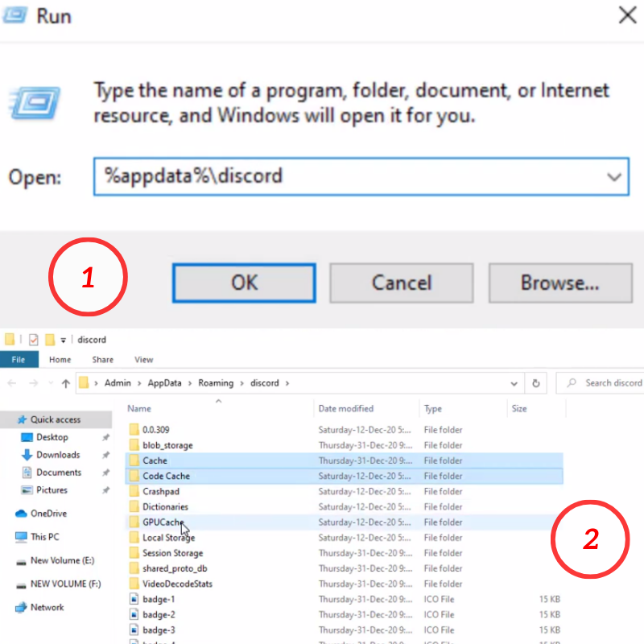
Task: Click the Browse... button
Action: click(x=560, y=283)
